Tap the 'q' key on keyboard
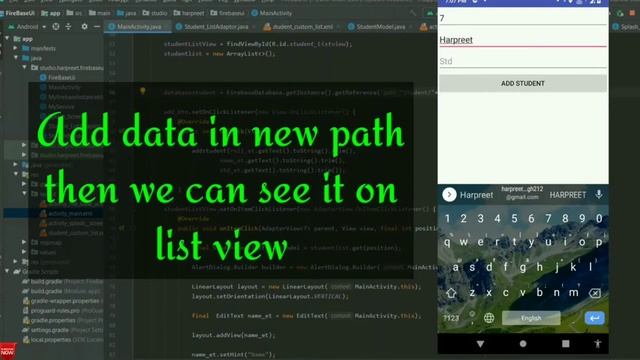The image size is (640, 360). coord(447,242)
